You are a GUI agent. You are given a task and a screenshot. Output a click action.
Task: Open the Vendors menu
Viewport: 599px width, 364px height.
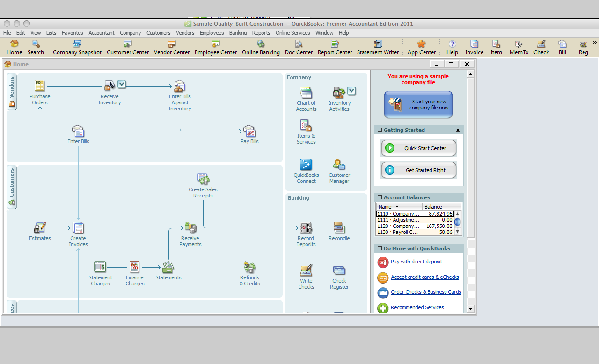click(x=185, y=33)
